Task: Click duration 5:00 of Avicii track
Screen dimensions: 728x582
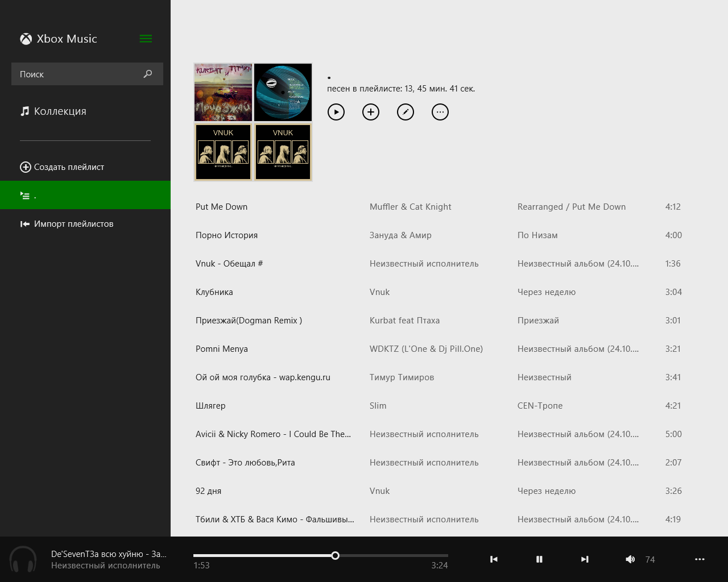Action: pyautogui.click(x=673, y=434)
